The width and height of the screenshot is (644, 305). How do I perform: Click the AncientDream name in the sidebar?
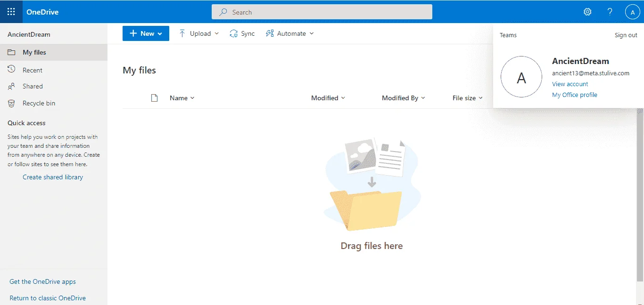point(29,34)
